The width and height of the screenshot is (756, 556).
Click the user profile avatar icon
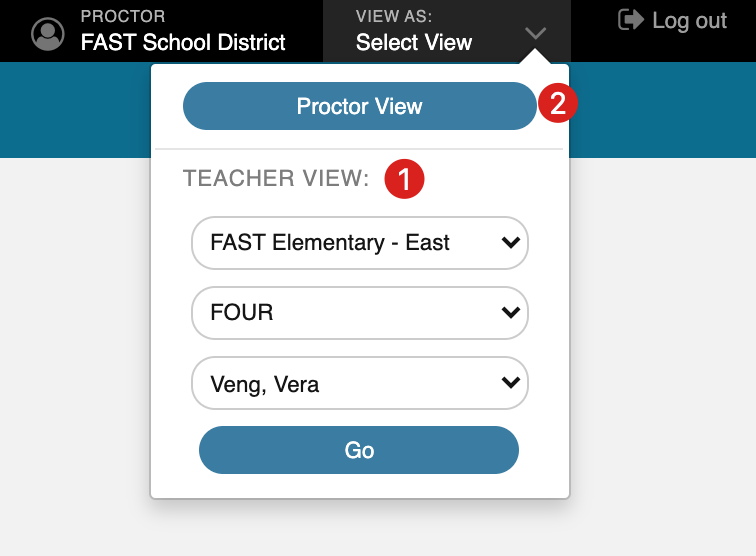48,34
